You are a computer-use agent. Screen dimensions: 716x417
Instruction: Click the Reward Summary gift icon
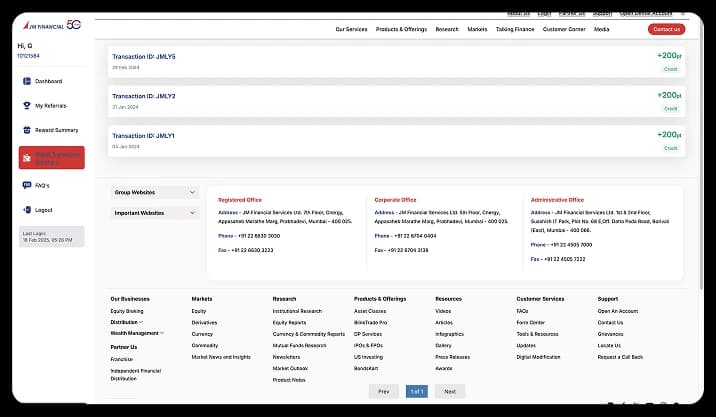pyautogui.click(x=27, y=130)
